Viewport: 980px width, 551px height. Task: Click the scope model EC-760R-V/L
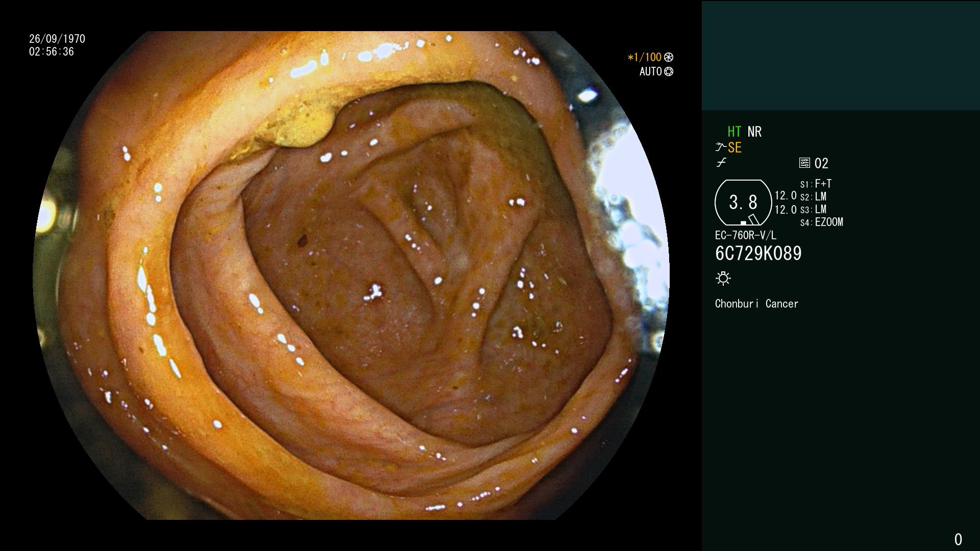click(745, 235)
